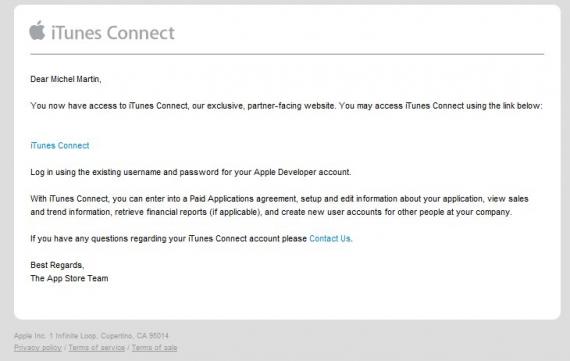Click the 'partner-facing website' phrase
The width and height of the screenshot is (570, 361).
point(291,106)
